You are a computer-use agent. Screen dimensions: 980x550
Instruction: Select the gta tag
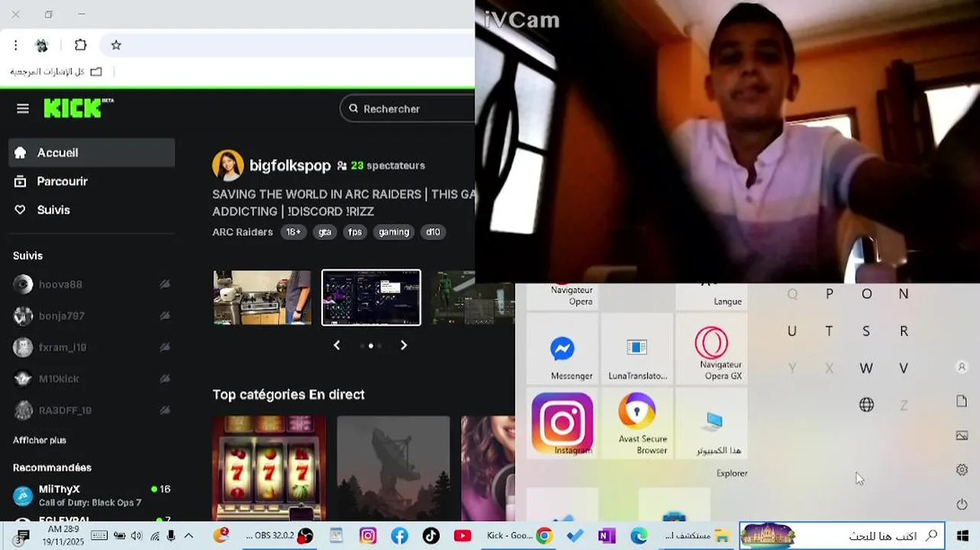pos(325,232)
